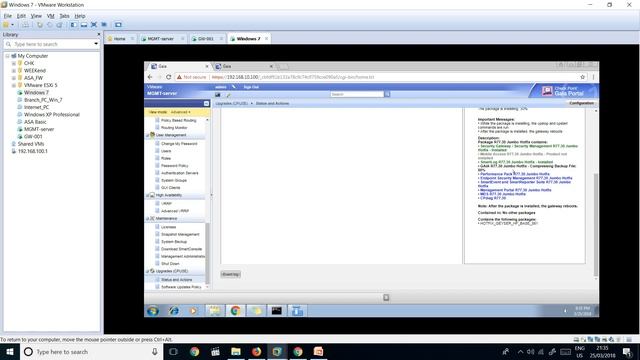Click the Gaia Portal search field
The width and height of the screenshot is (640, 360).
[x=357, y=94]
